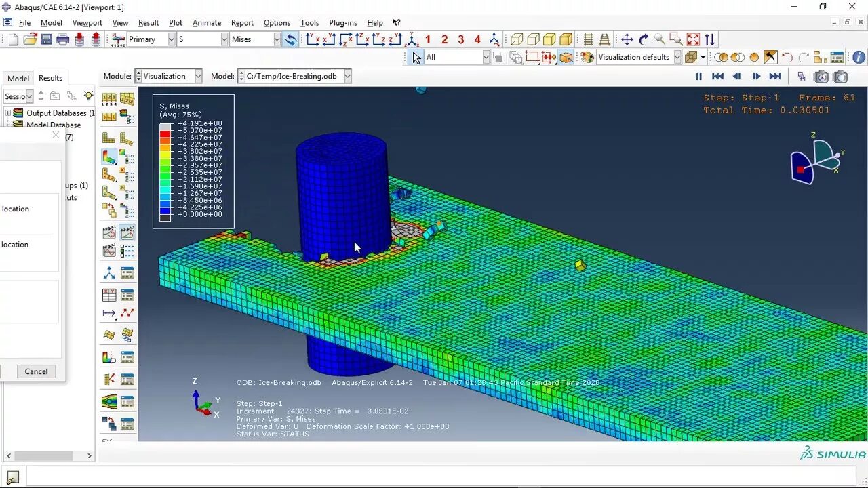Capture a viewport snapshot with the camera icon
The image size is (868, 488).
pyautogui.click(x=840, y=77)
